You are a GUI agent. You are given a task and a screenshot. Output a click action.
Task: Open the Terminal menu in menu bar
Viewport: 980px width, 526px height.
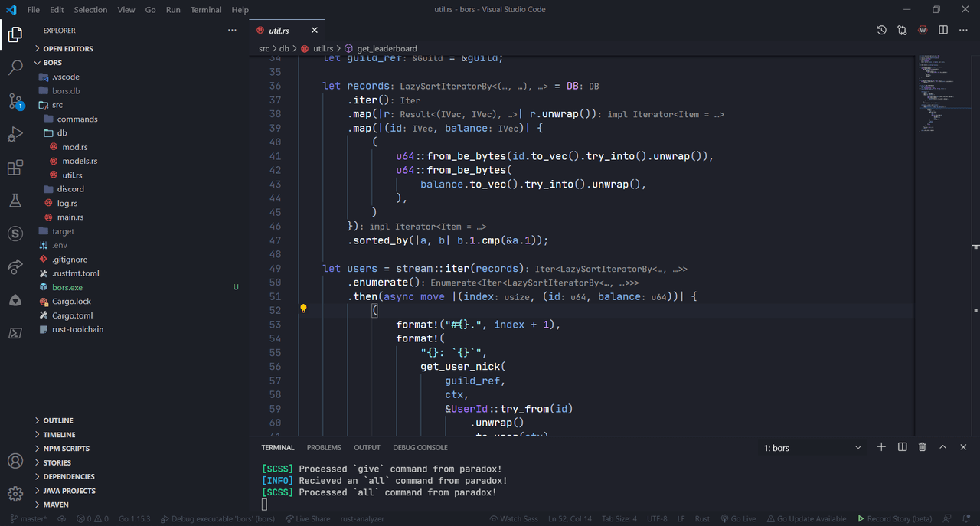click(x=206, y=10)
